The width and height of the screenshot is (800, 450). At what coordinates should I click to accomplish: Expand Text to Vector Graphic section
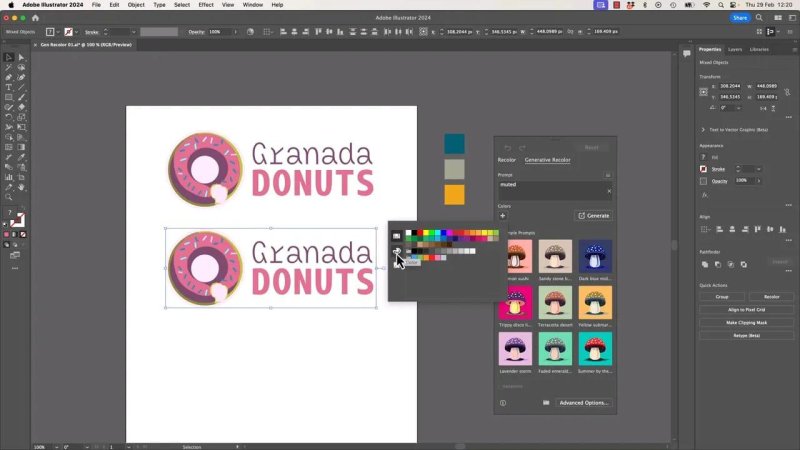pyautogui.click(x=703, y=130)
